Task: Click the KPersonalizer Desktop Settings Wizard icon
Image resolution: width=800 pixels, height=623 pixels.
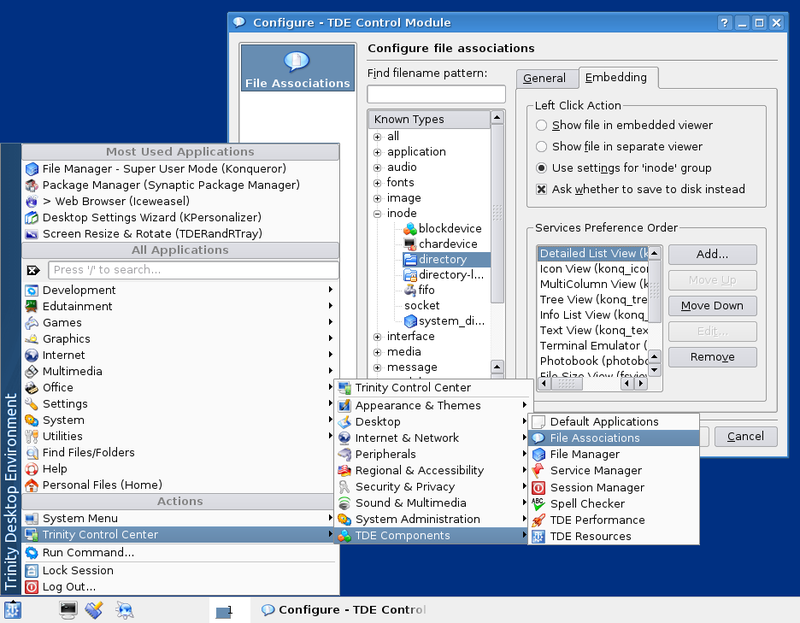Action: 32,218
